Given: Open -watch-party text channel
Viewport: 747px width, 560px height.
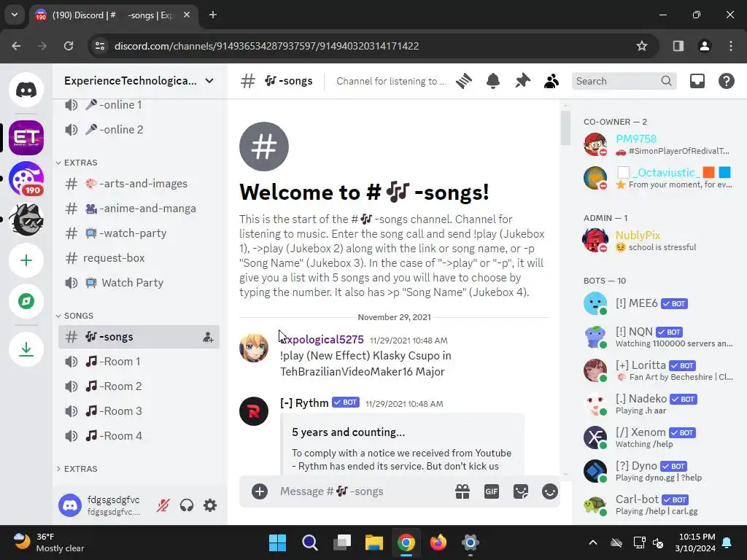Looking at the screenshot, I should (139, 233).
